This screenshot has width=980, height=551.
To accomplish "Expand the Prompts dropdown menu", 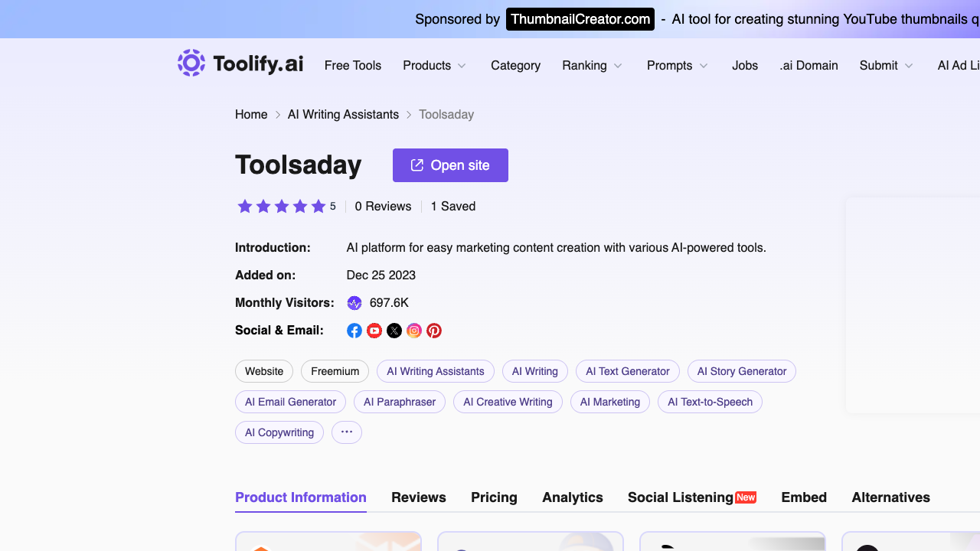I will (x=678, y=66).
